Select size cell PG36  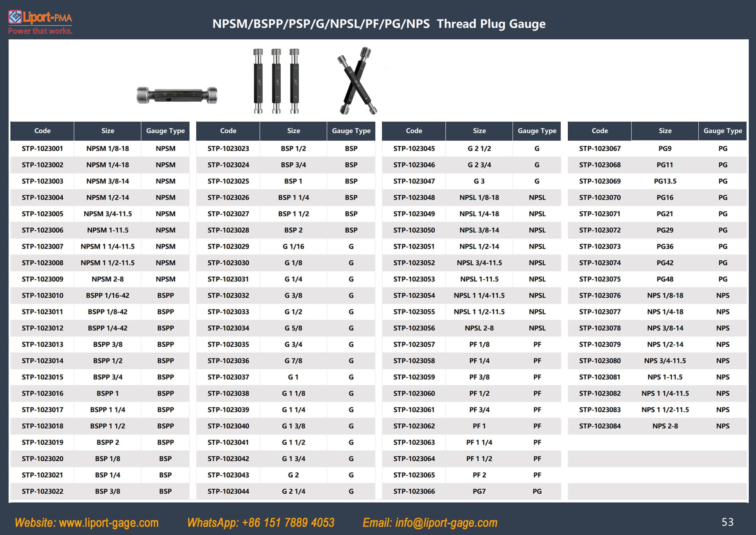click(x=665, y=247)
